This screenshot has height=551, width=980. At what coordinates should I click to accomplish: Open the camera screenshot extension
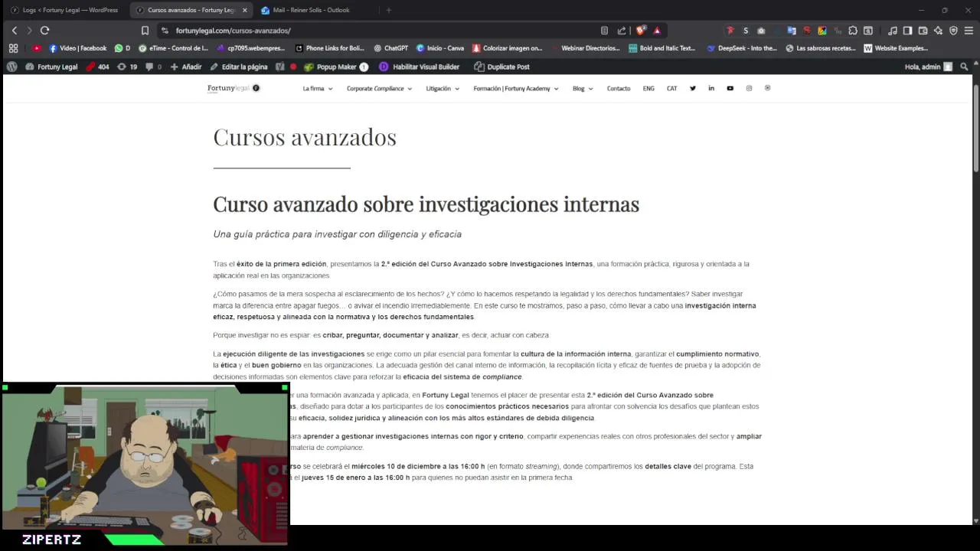pos(760,31)
